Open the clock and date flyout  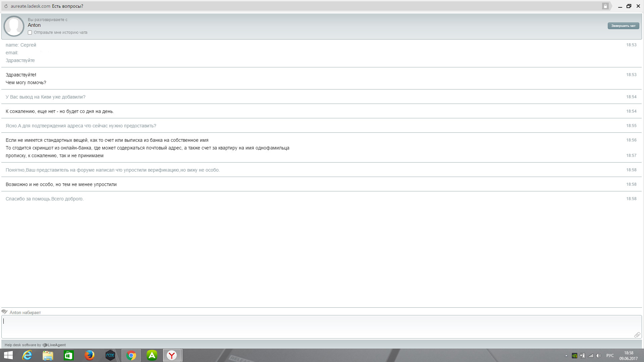tap(628, 356)
